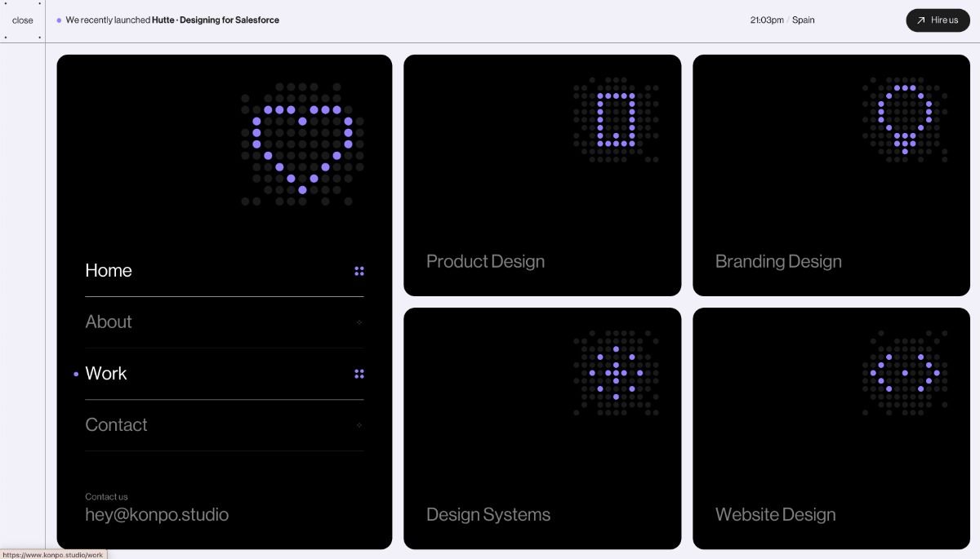Select About in the navigation menu
Screen dimensions: 980x559
tap(109, 322)
